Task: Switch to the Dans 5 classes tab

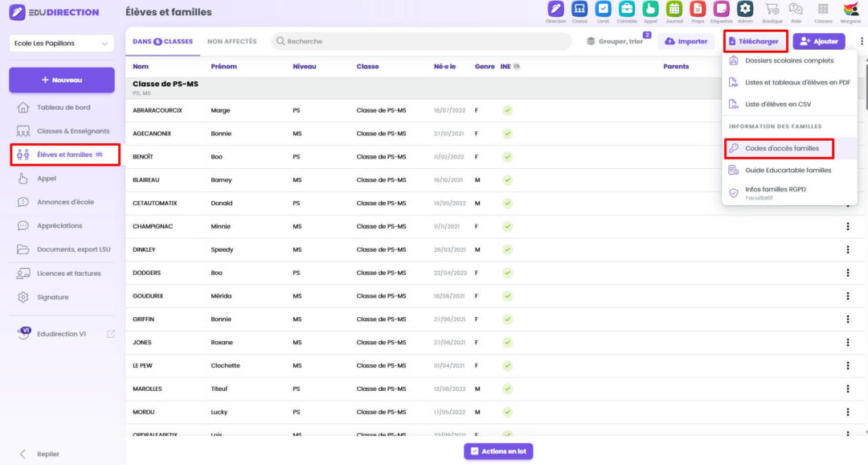Action: tap(162, 42)
